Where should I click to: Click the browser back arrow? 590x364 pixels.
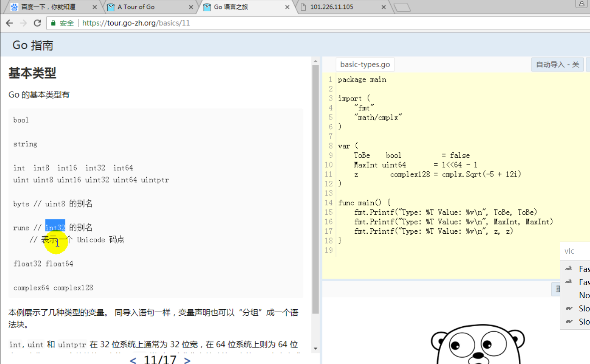pos(9,23)
